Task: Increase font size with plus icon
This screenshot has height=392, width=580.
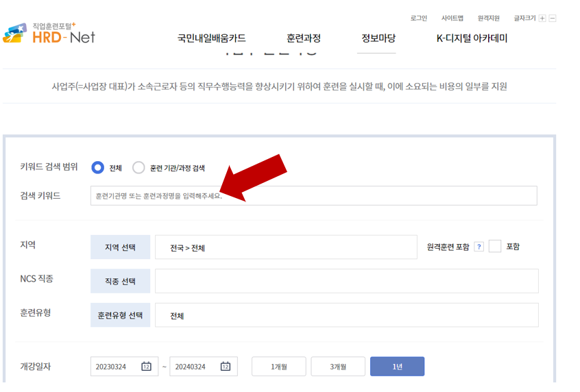Action: pos(542,18)
